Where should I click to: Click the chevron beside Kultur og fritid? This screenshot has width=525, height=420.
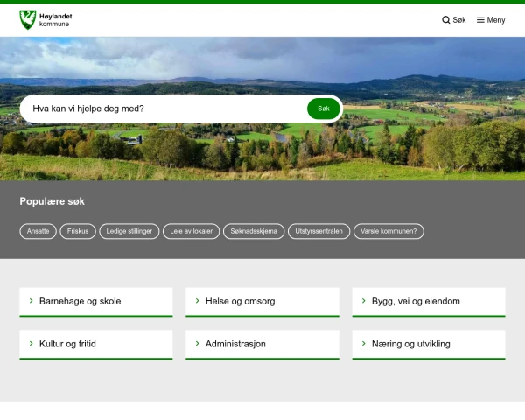pos(31,343)
